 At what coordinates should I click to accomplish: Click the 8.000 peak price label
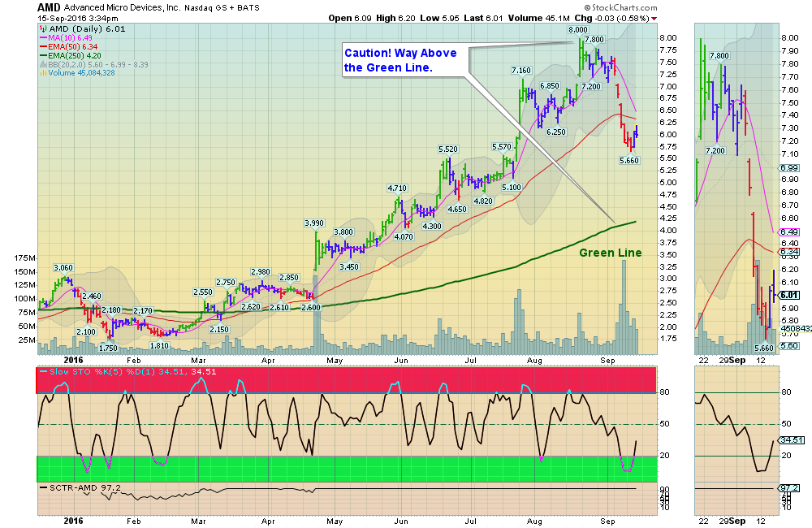(578, 30)
